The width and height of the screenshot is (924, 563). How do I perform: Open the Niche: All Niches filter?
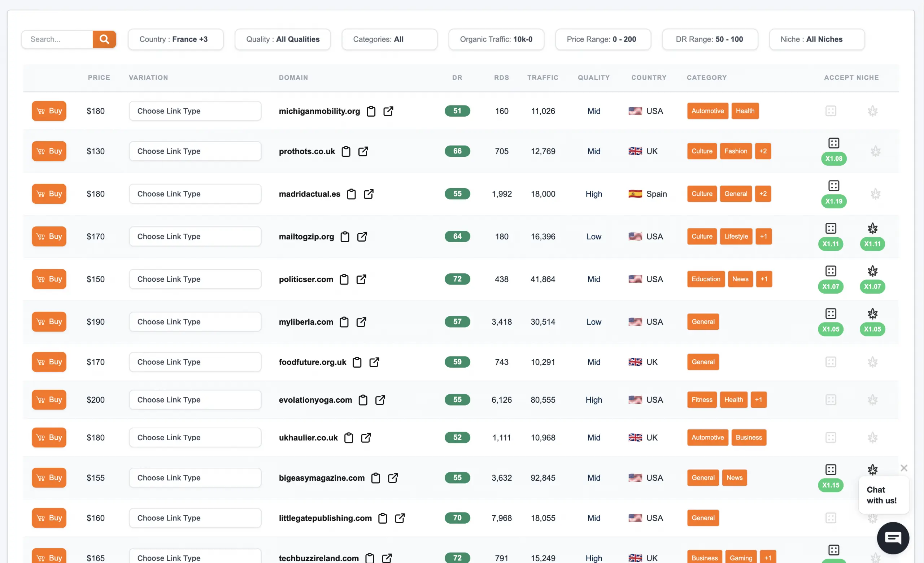816,39
